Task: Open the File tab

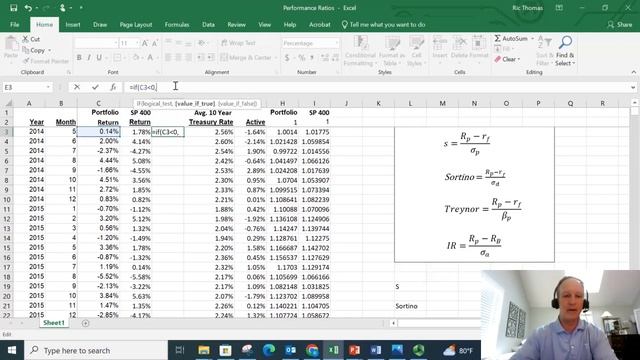Action: pos(15,25)
